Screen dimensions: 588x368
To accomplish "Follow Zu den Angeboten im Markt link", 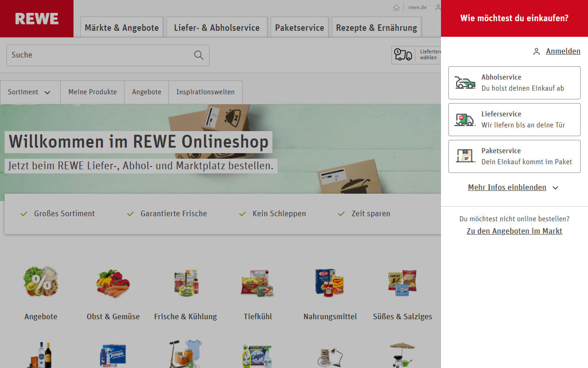I will click(514, 231).
